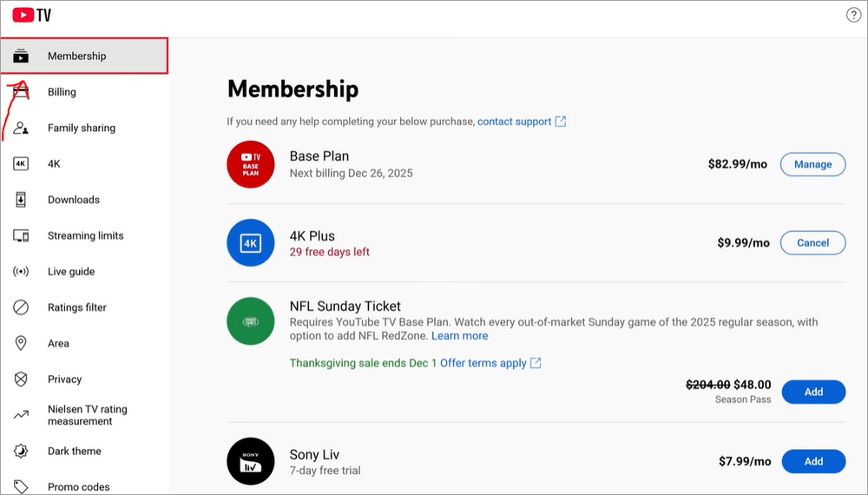Add the NFL Sunday Ticket season pass
The width and height of the screenshot is (868, 495).
point(813,392)
